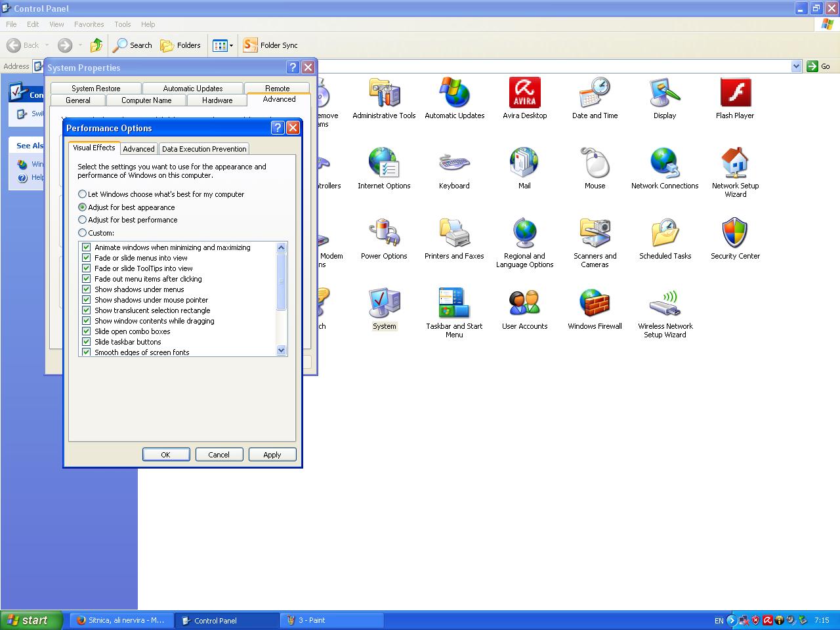This screenshot has width=840, height=630.
Task: Open Printers and Faxes icon
Action: coord(454,234)
